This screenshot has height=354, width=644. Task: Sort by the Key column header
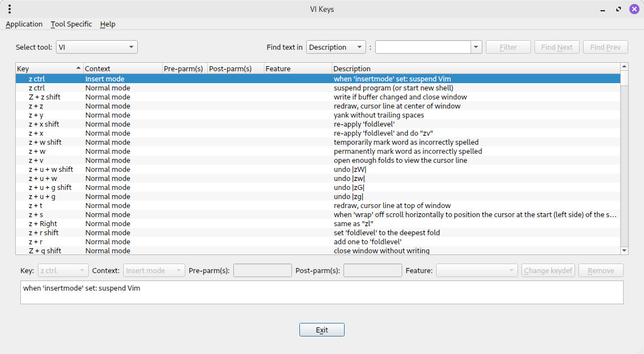49,68
